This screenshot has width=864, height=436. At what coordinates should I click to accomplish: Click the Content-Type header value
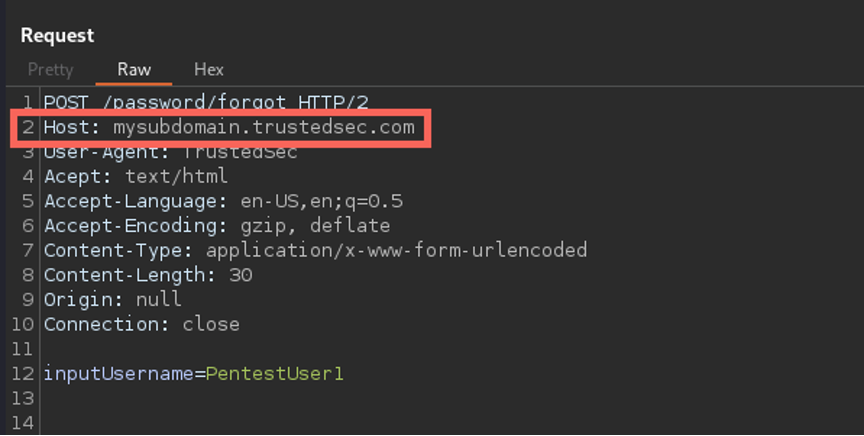tap(397, 250)
